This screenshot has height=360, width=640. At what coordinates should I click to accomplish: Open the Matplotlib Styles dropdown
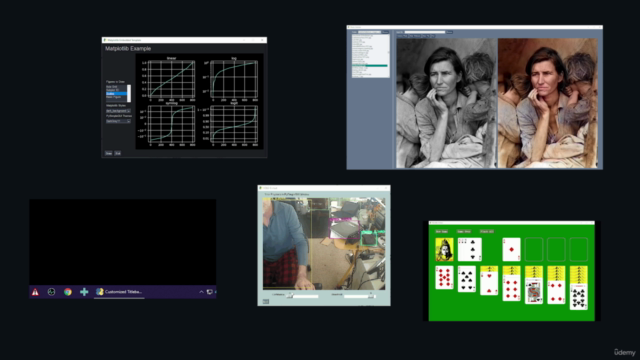click(x=118, y=111)
